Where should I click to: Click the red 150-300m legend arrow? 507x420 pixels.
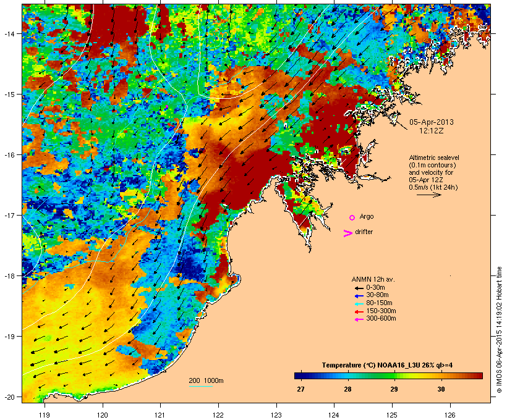(359, 312)
